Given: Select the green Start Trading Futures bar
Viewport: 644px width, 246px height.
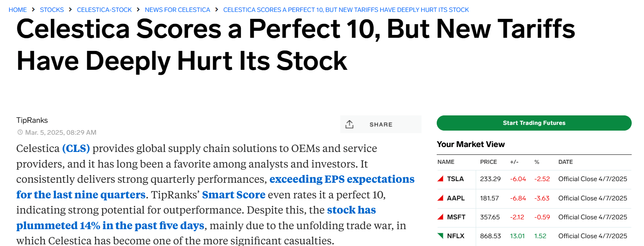Looking at the screenshot, I should pyautogui.click(x=534, y=123).
